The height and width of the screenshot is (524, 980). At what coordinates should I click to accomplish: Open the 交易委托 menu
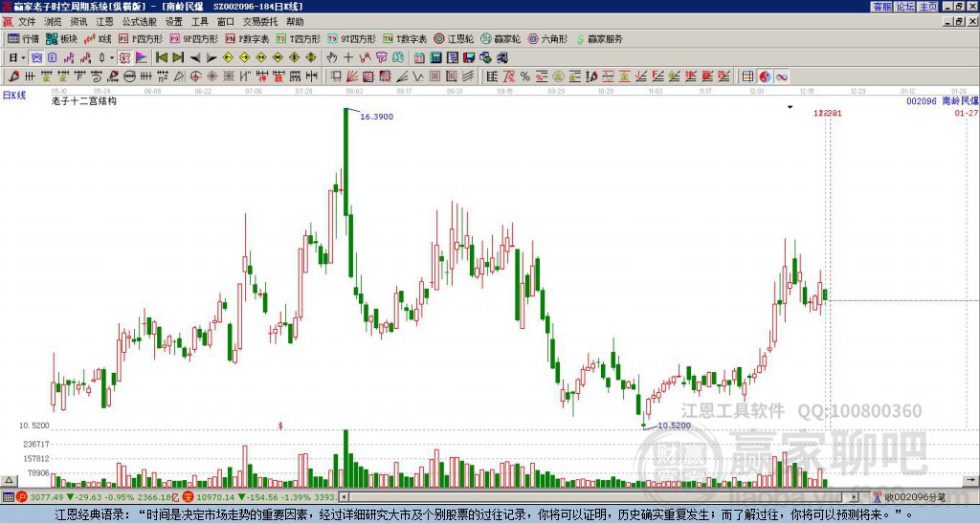(260, 22)
